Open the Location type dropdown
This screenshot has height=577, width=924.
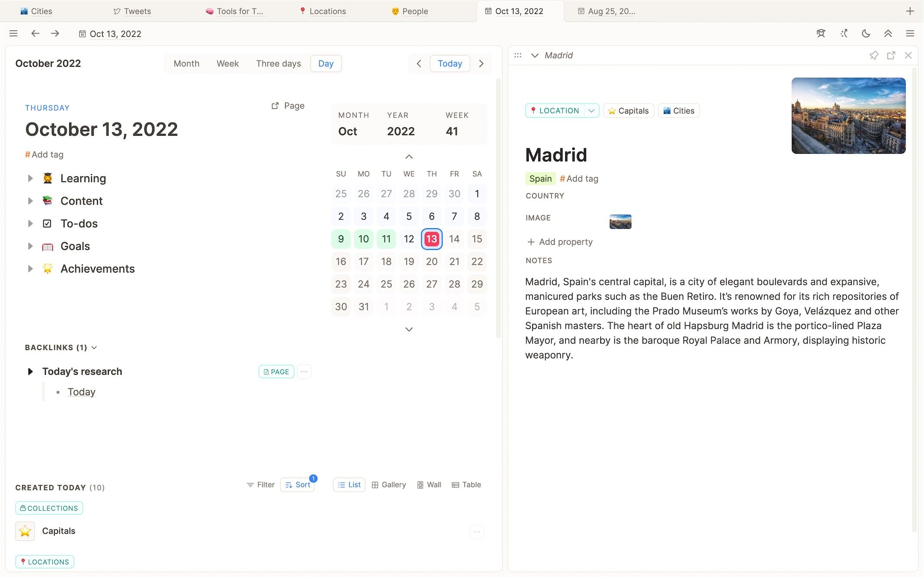coord(591,110)
